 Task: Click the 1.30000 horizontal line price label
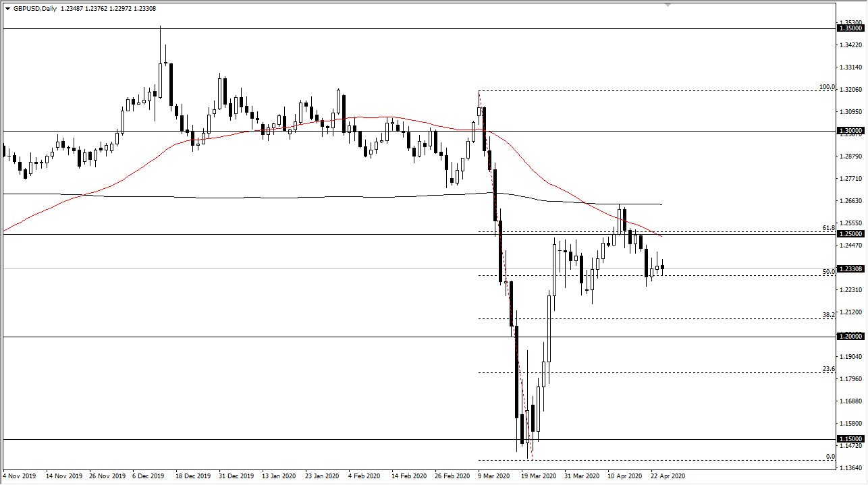[850, 131]
